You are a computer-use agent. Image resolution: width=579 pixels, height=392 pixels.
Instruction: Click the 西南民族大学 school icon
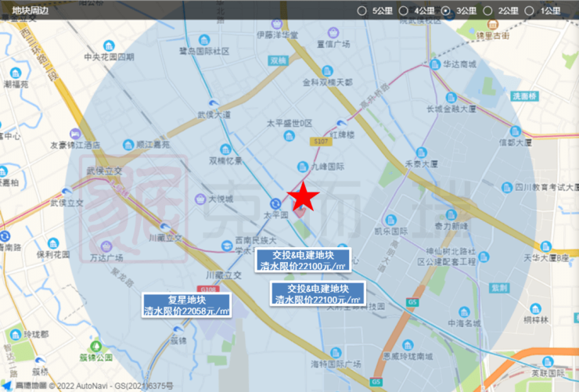pyautogui.click(x=227, y=246)
